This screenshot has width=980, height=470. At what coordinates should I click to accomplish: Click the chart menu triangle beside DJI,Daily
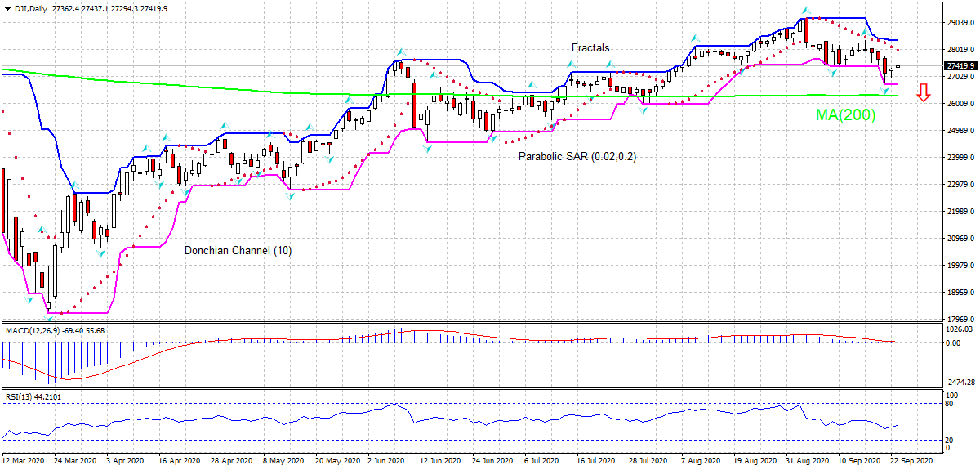7,7
